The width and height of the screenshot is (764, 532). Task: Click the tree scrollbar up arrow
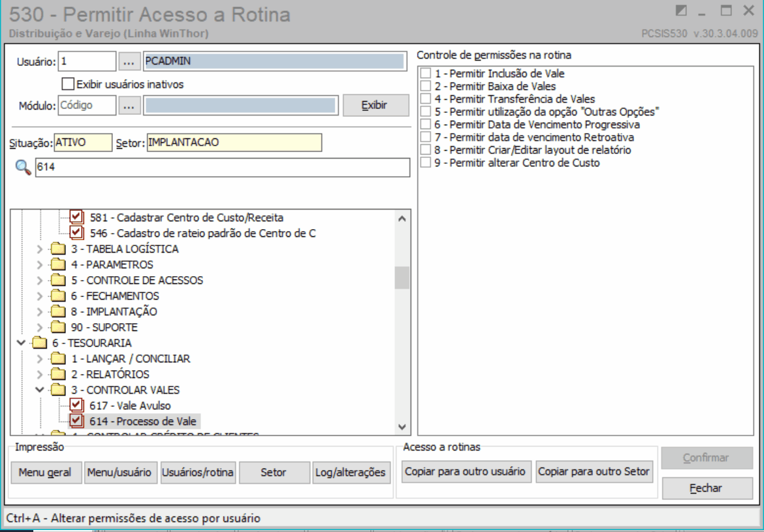(x=402, y=219)
